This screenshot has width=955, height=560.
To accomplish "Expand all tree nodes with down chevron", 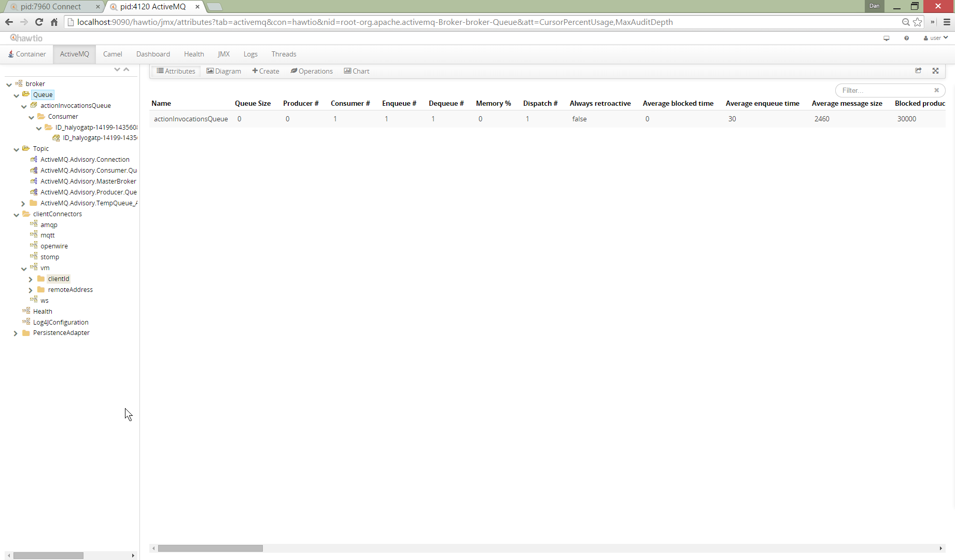I will point(117,69).
